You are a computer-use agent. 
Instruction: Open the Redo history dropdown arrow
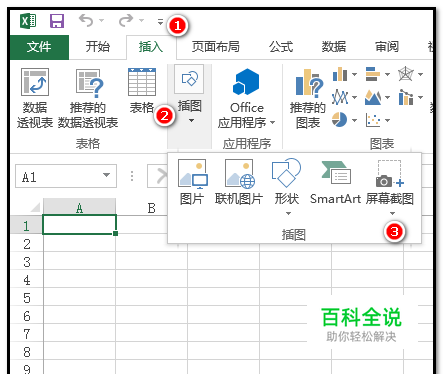pyautogui.click(x=142, y=21)
